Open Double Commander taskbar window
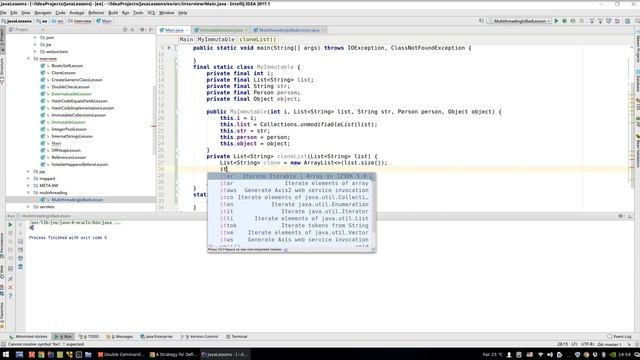Viewport: 640px width, 360px height. pos(121,355)
